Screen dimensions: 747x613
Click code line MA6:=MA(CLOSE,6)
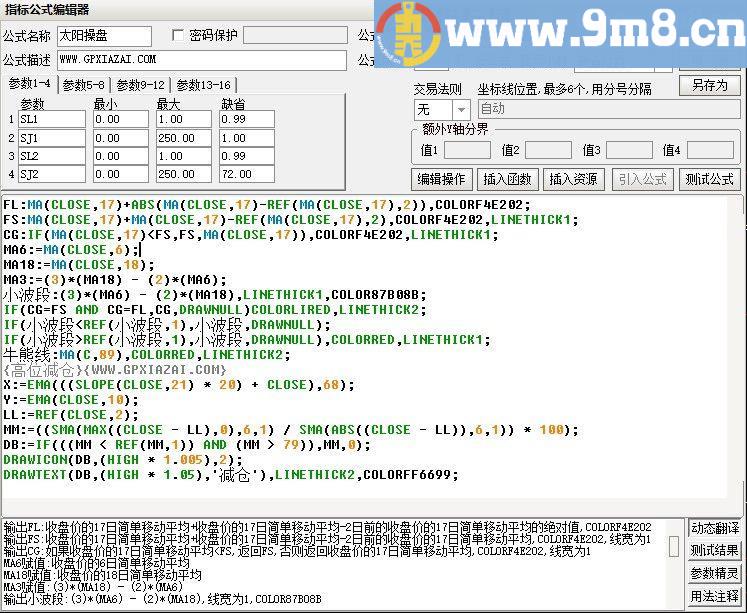pos(71,250)
